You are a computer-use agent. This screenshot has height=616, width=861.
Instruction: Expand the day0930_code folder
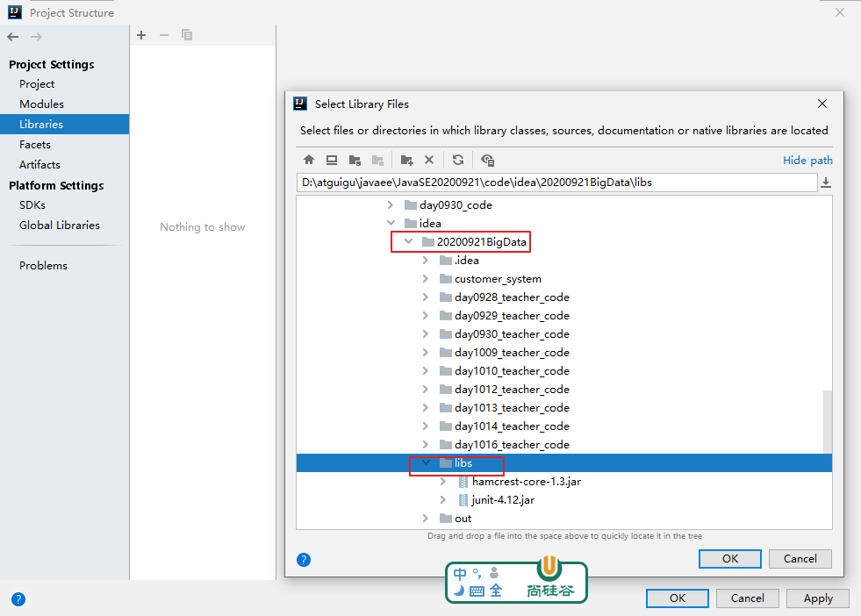391,204
